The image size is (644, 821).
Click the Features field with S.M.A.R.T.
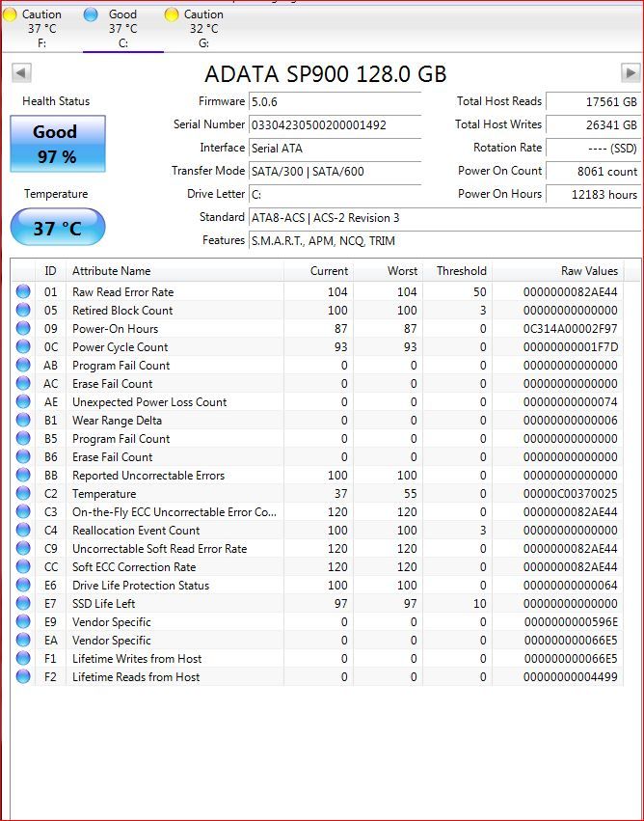click(444, 241)
